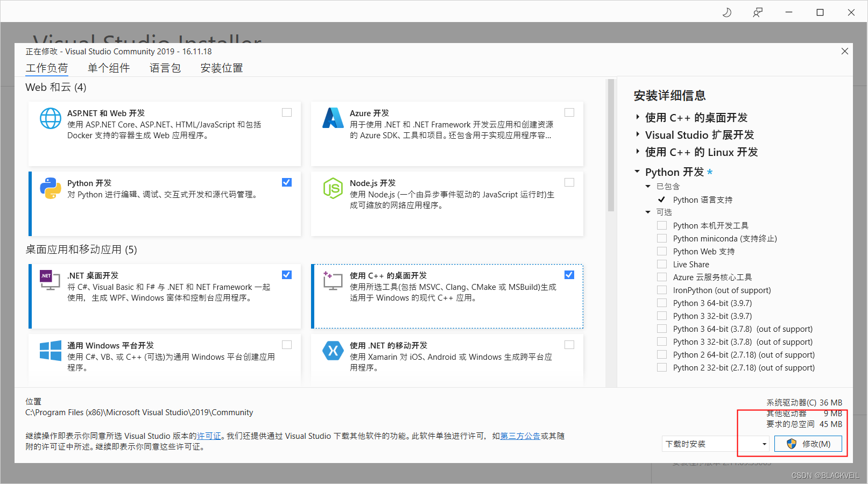This screenshot has width=868, height=484.
Task: Click the 修改(M) button
Action: (x=808, y=444)
